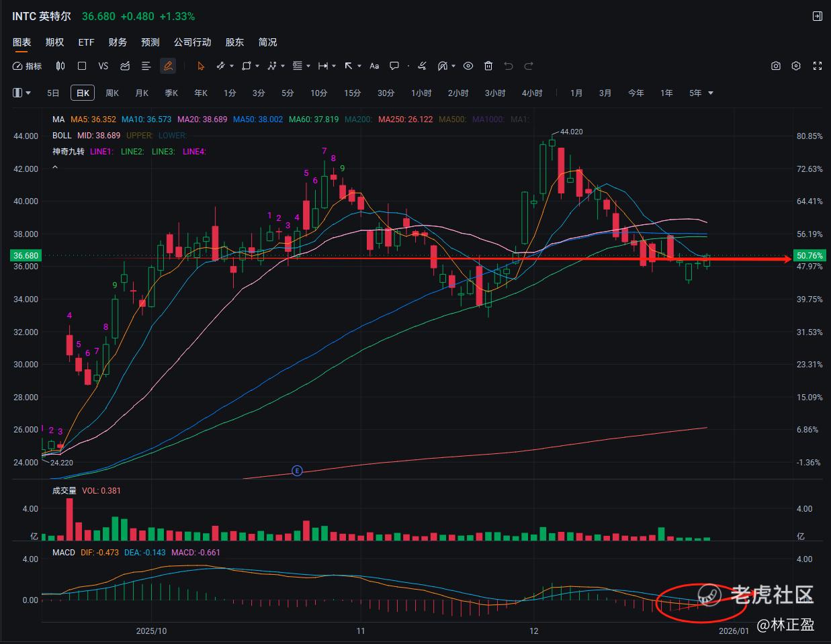
Task: Set chart range to 今年
Action: [x=636, y=93]
